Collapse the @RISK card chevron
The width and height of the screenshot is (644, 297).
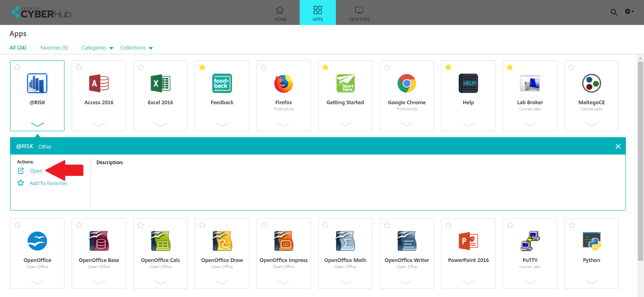click(37, 124)
